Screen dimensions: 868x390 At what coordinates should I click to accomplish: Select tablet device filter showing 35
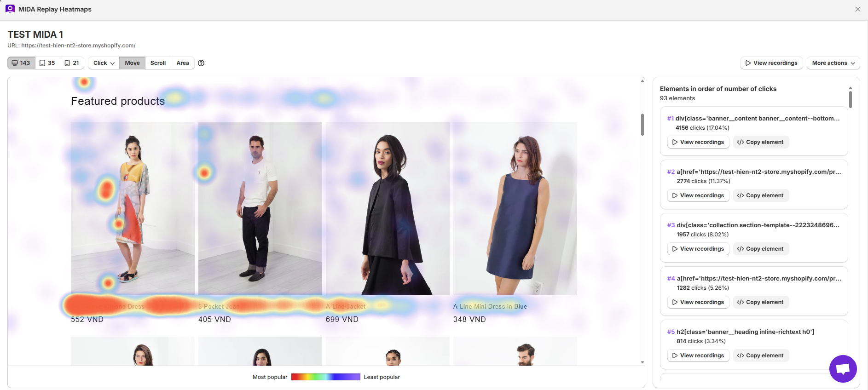pos(47,63)
